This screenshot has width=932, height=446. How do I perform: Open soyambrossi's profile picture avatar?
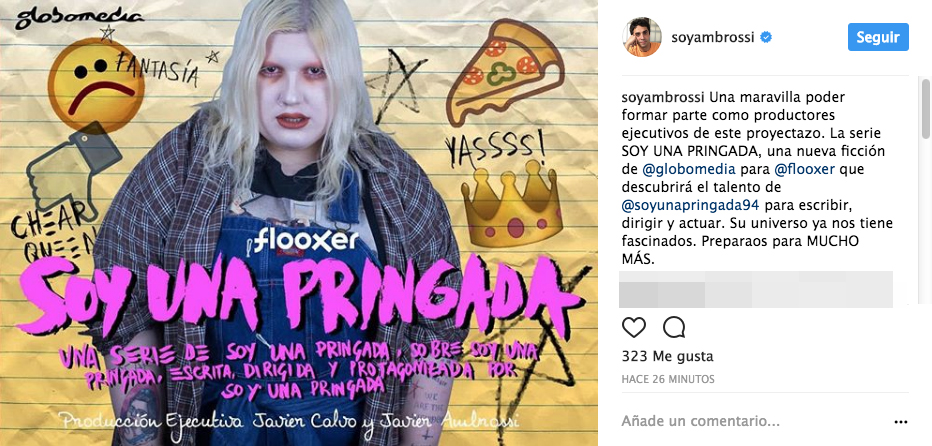pos(642,37)
